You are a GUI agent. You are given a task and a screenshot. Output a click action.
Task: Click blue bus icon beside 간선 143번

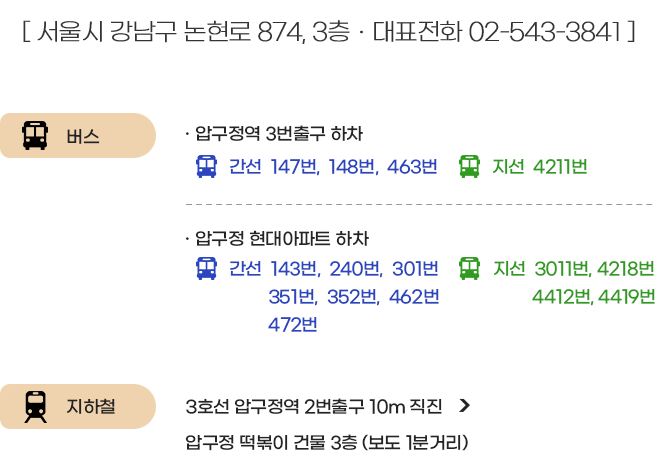[x=207, y=269]
